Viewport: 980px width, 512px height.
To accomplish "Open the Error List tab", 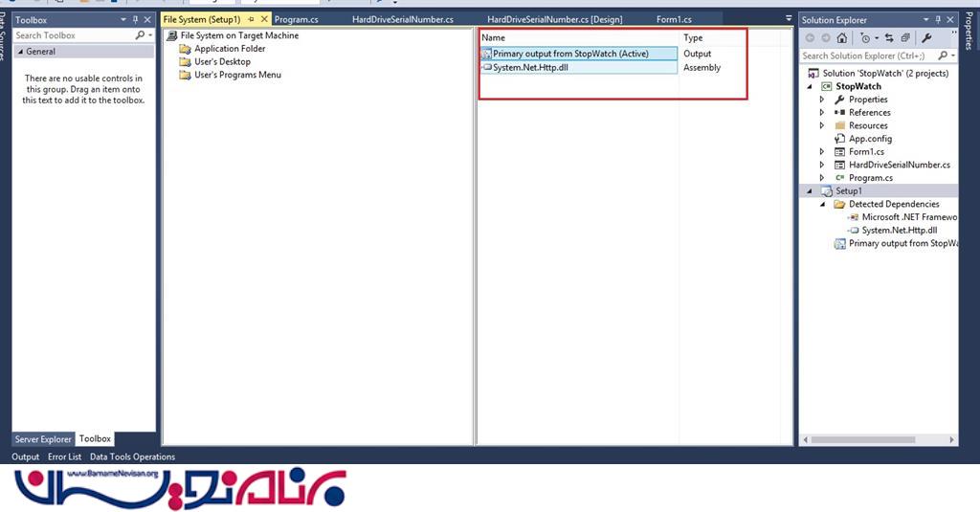I will pos(64,457).
